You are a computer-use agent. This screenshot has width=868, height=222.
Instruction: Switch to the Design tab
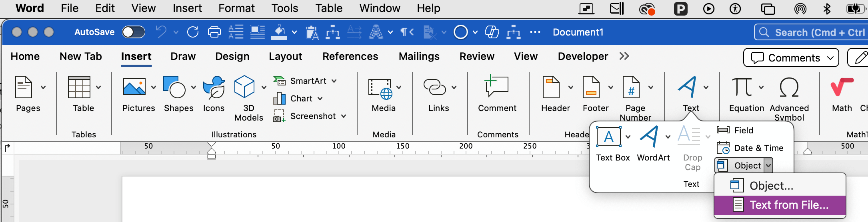(x=232, y=56)
